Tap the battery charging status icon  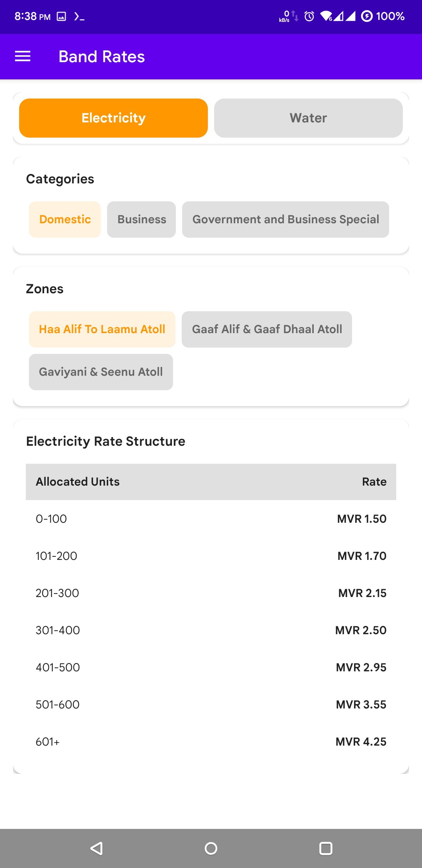(367, 16)
